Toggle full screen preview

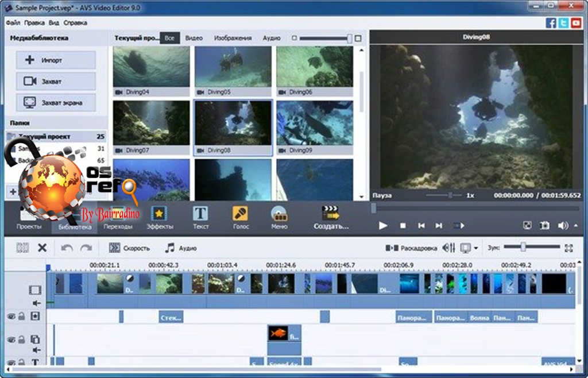point(527,225)
